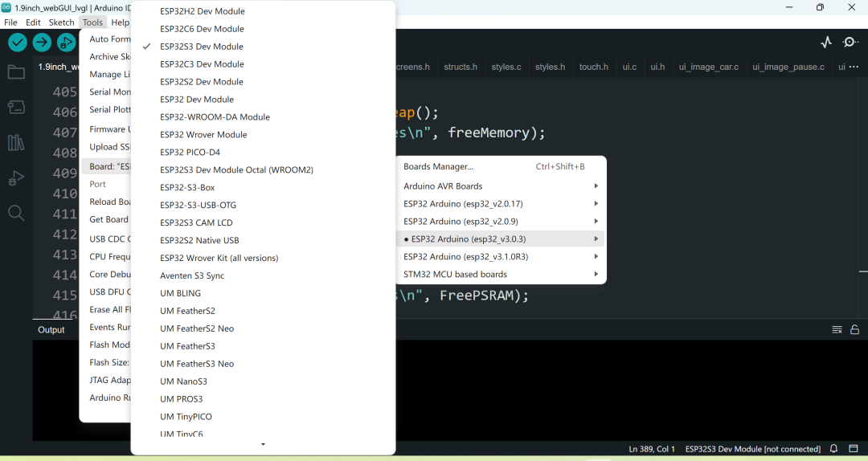Choose the selected ESP32 Arduino (esp32_v3.0.3) package
Viewport: 868px width, 461px height.
click(x=501, y=239)
